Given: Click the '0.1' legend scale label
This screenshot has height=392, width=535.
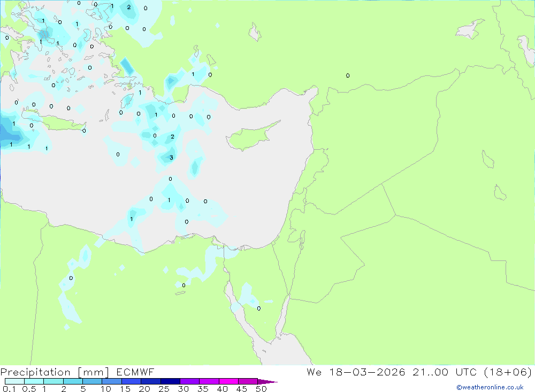Looking at the screenshot, I should click(9, 389).
